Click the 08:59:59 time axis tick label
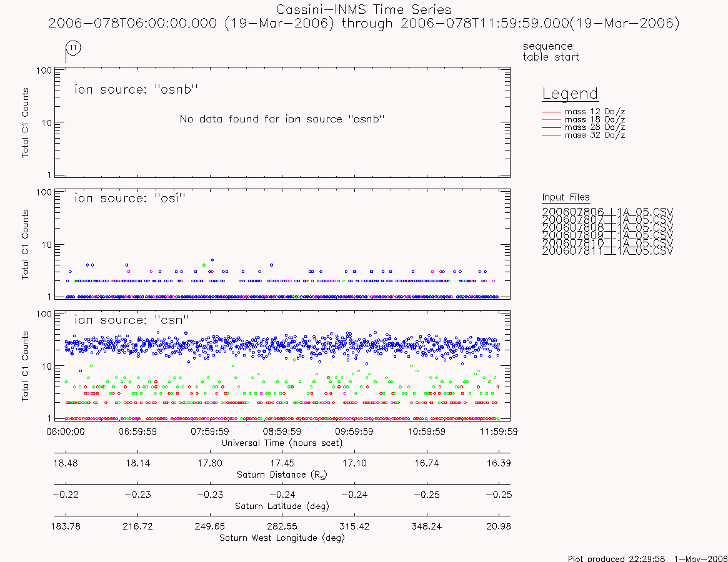Image resolution: width=728 pixels, height=562 pixels. [x=282, y=431]
